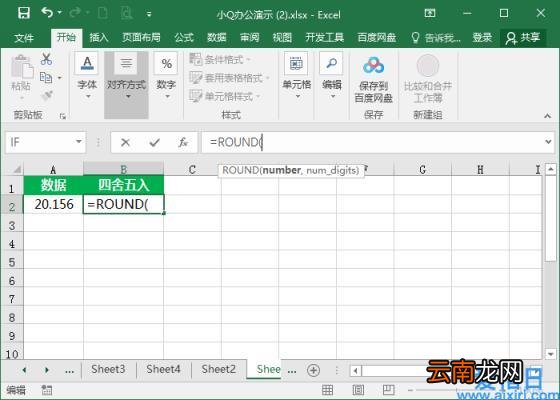The width and height of the screenshot is (560, 400).
Task: Switch to the 百度网盘 ribbon tab
Action: (x=376, y=38)
